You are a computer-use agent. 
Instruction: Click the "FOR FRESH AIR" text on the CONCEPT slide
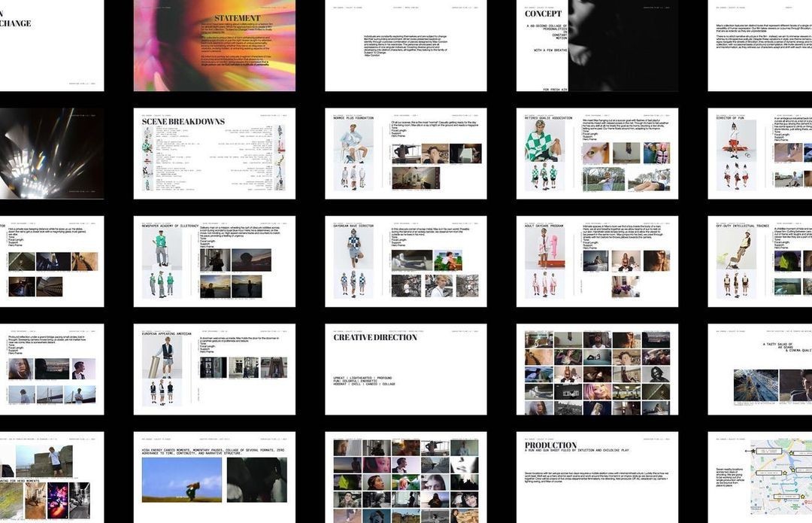tap(555, 90)
